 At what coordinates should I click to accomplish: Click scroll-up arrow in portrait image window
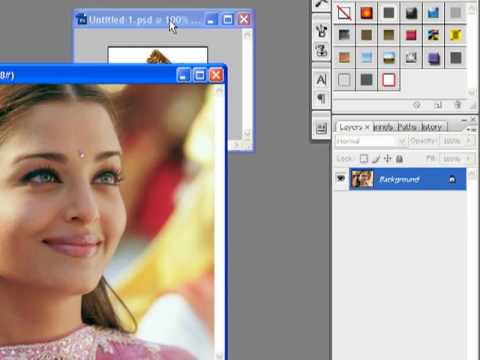click(219, 91)
